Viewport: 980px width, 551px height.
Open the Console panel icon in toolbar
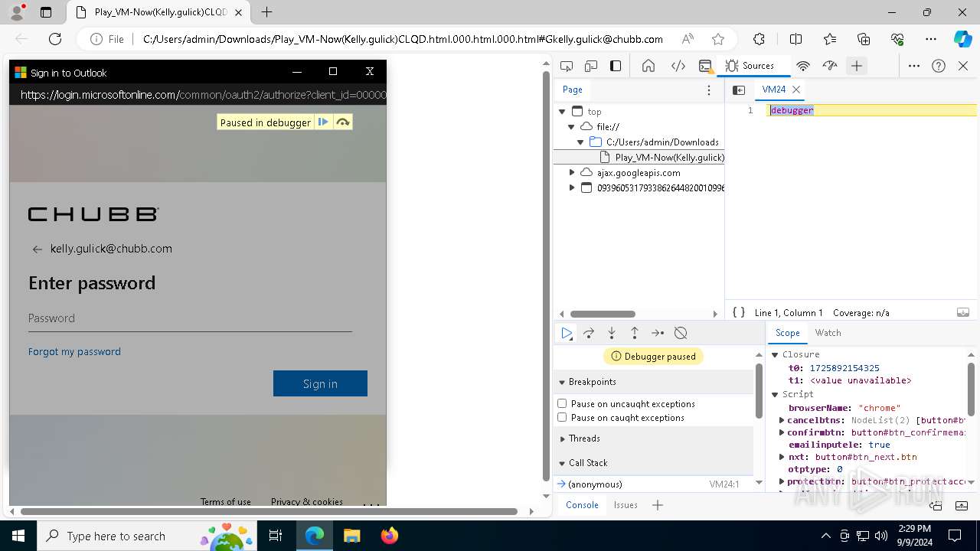tap(706, 66)
